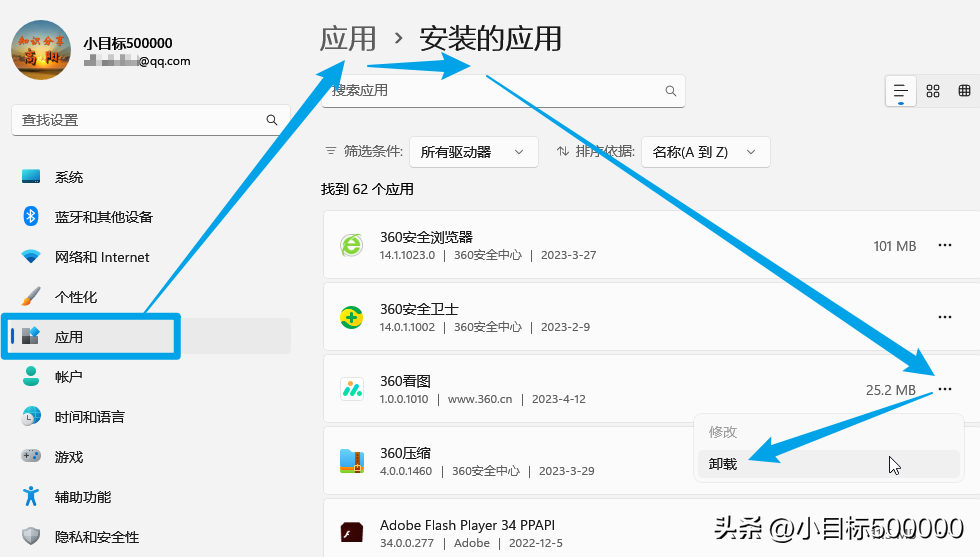Open 个性化 settings category
The width and height of the screenshot is (980, 557).
click(x=76, y=297)
